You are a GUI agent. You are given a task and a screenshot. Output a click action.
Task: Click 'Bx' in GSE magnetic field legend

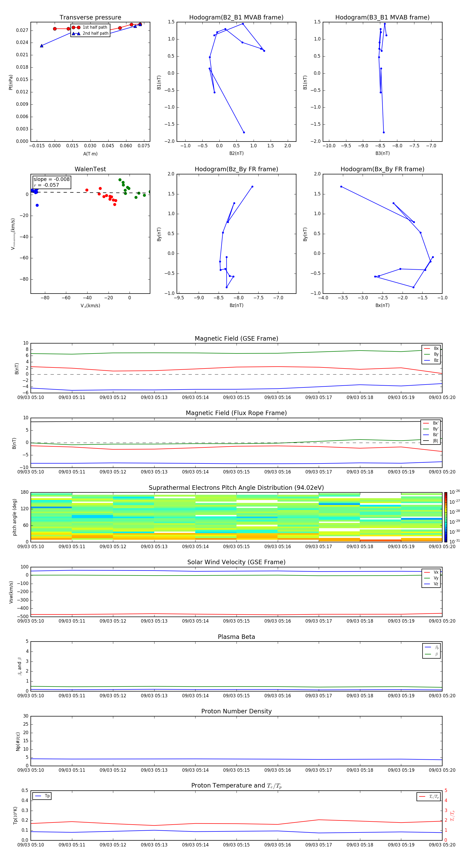click(x=436, y=349)
